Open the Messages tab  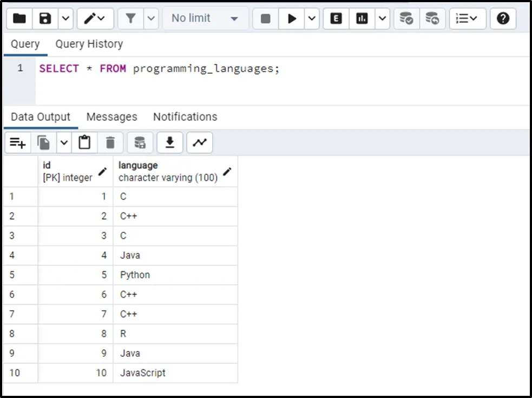111,117
